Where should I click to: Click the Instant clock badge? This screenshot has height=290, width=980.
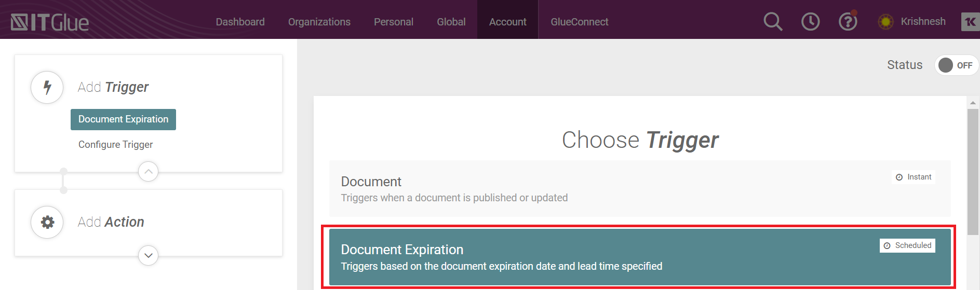point(914,177)
